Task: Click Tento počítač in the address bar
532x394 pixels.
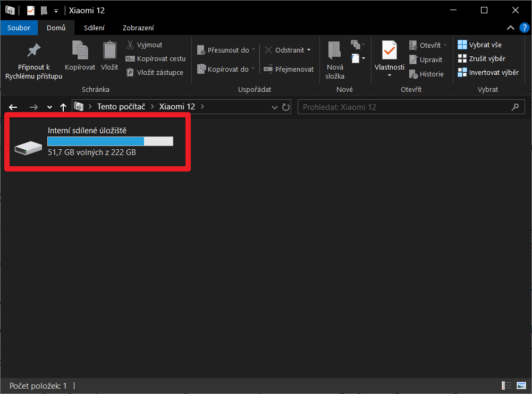Action: point(121,107)
